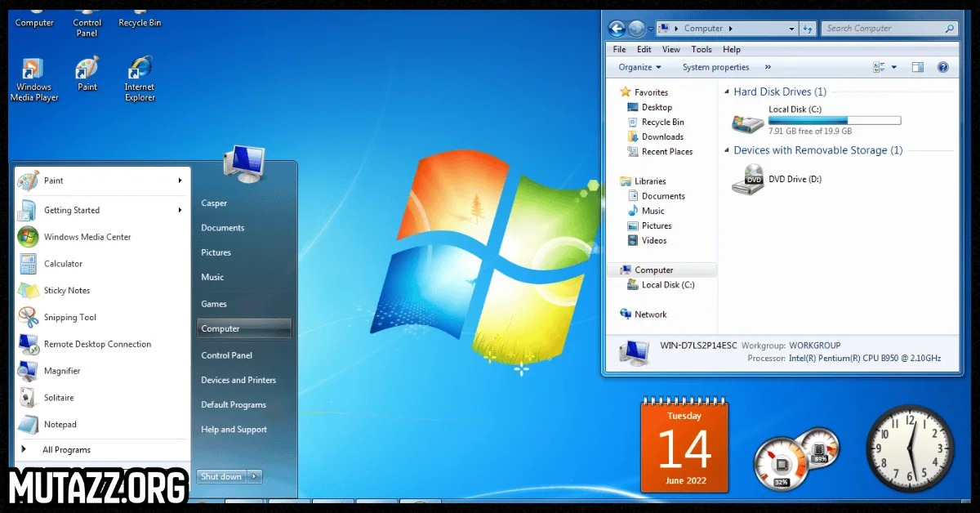980x513 pixels.
Task: Toggle the preview pane button in Explorer
Action: pyautogui.click(x=918, y=67)
